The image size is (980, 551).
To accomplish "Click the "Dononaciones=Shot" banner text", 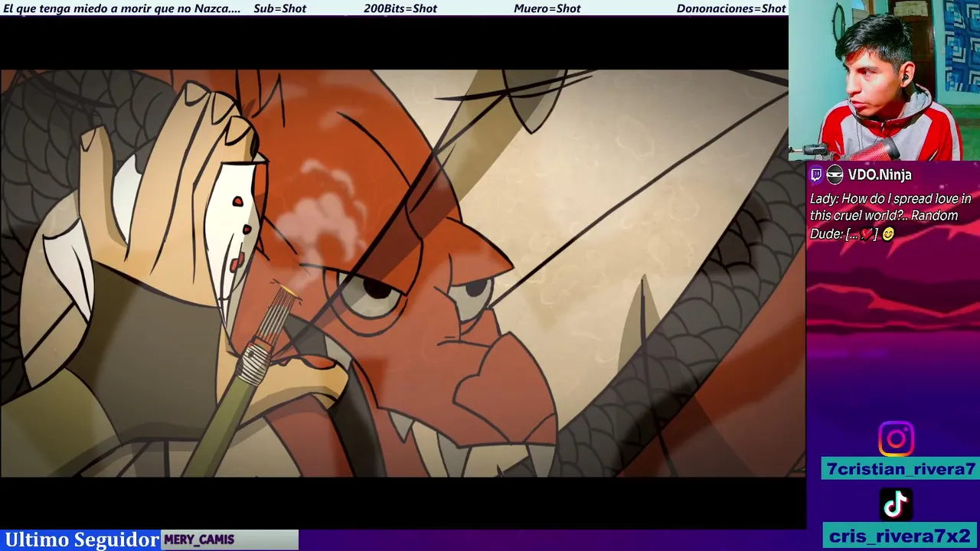I will (731, 8).
